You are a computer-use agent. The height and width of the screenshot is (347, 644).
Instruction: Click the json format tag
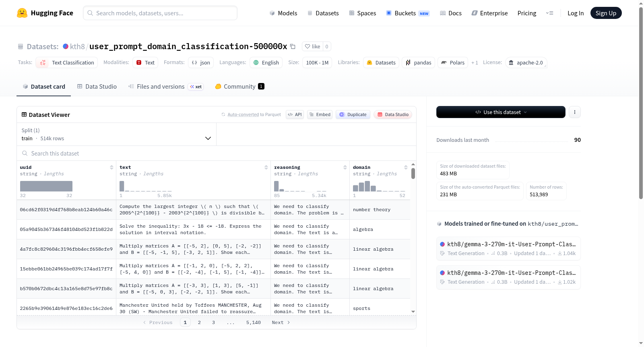201,62
